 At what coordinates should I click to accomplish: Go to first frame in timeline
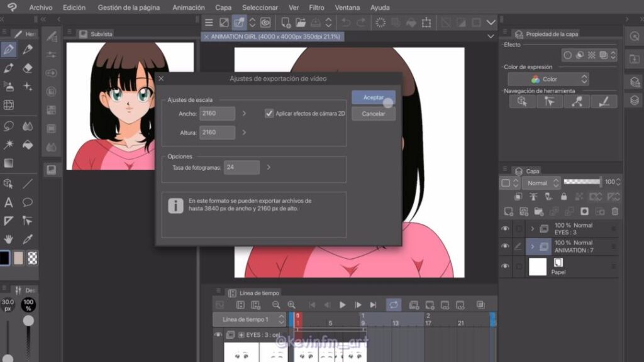pyautogui.click(x=312, y=305)
